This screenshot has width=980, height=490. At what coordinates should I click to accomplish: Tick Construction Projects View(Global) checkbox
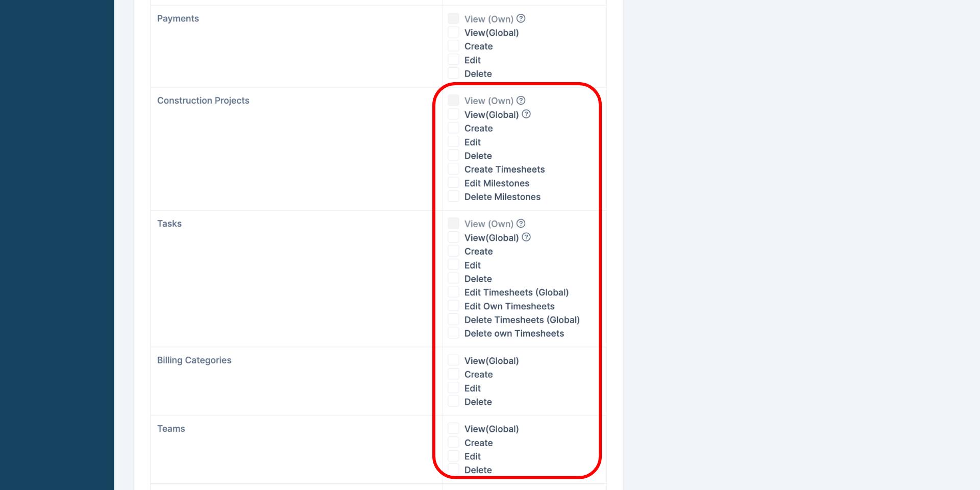tap(453, 114)
